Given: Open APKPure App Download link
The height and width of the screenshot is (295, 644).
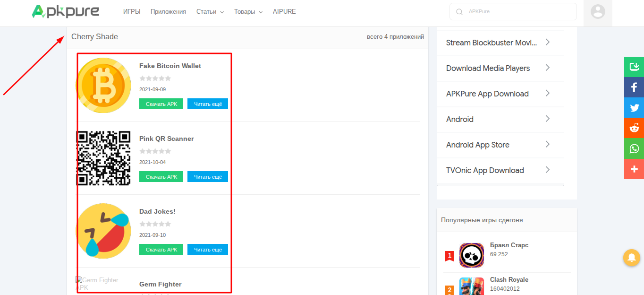Looking at the screenshot, I should [x=487, y=94].
